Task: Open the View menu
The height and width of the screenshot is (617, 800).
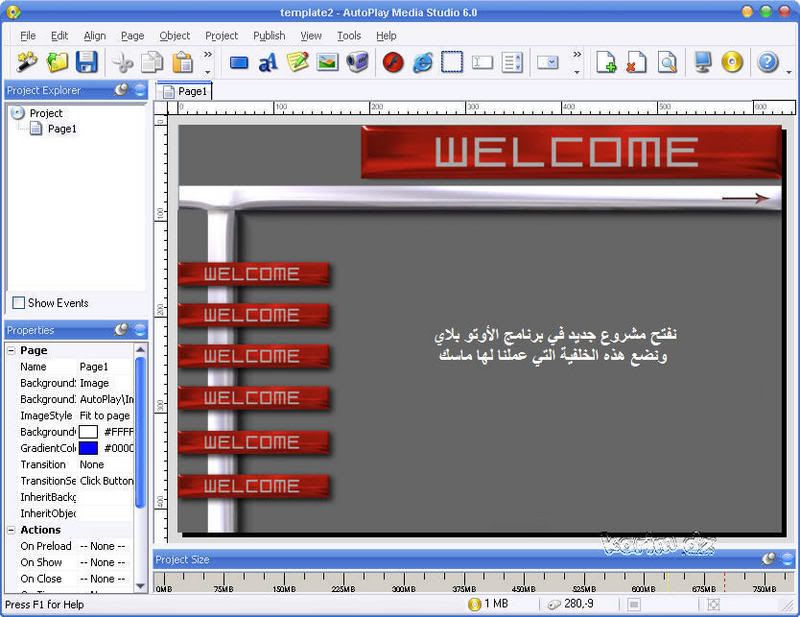Action: (311, 36)
